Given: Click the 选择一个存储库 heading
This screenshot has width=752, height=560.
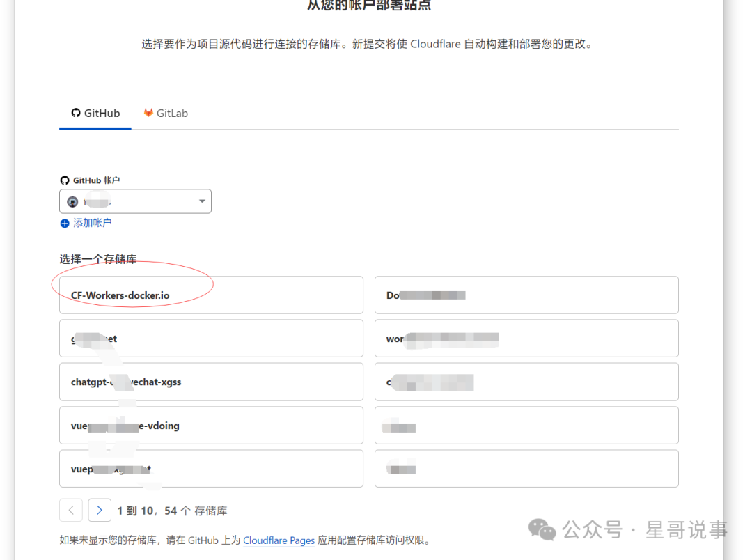Looking at the screenshot, I should (x=98, y=259).
